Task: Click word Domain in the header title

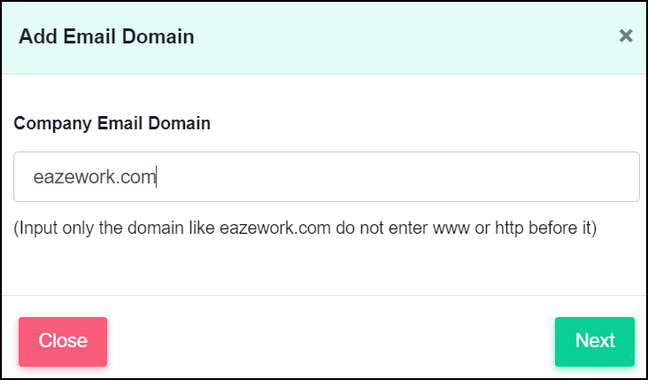Action: click(x=158, y=36)
